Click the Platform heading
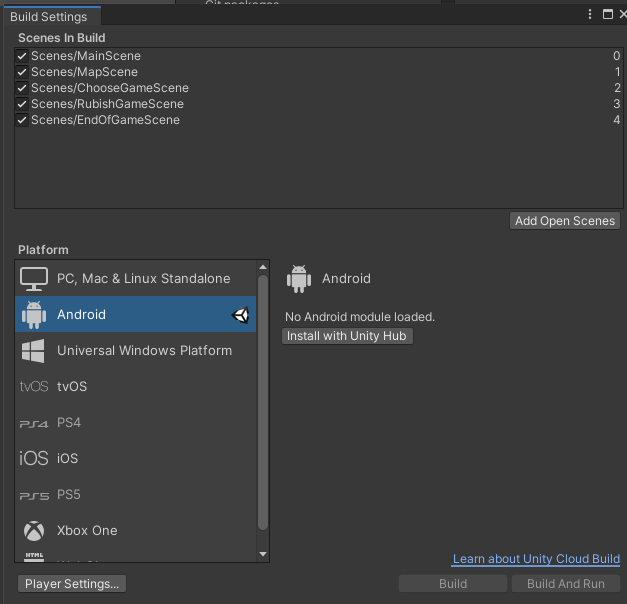Viewport: 627px width, 604px height. click(x=43, y=250)
